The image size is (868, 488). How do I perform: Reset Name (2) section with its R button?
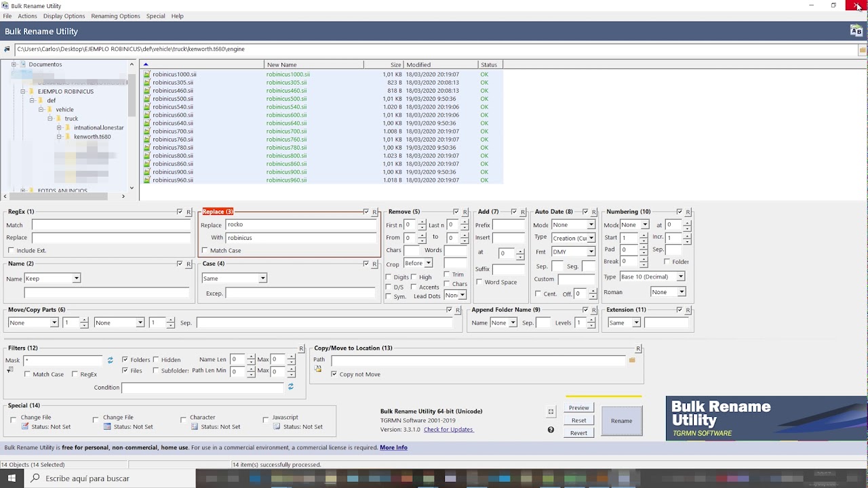[x=189, y=264]
